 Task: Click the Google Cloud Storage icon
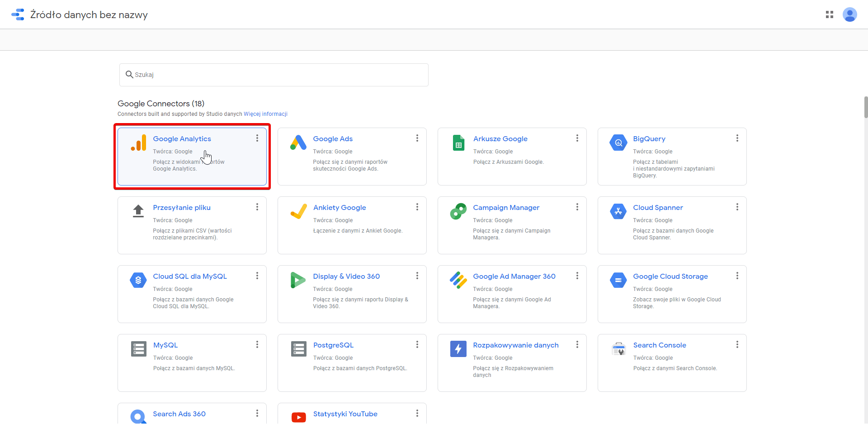(618, 280)
